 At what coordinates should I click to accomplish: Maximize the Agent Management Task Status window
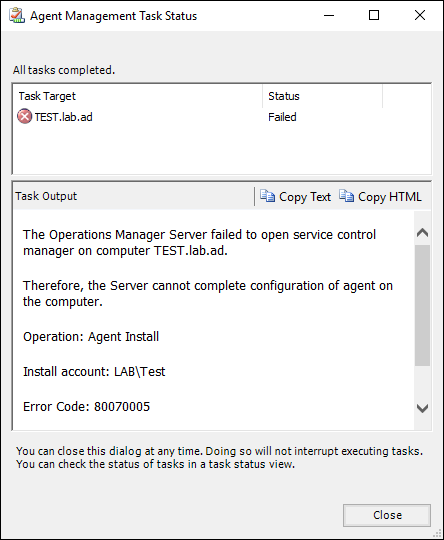point(374,15)
